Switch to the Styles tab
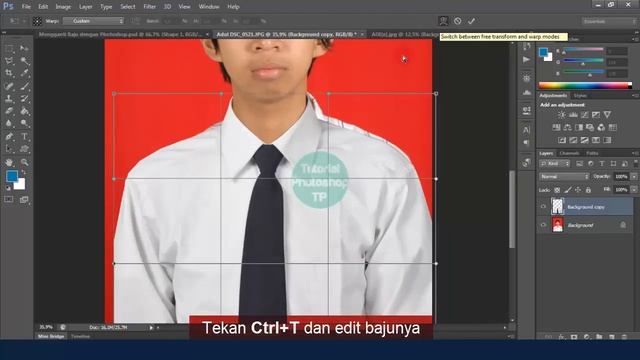Viewport: 640px width, 360px height. (580, 96)
